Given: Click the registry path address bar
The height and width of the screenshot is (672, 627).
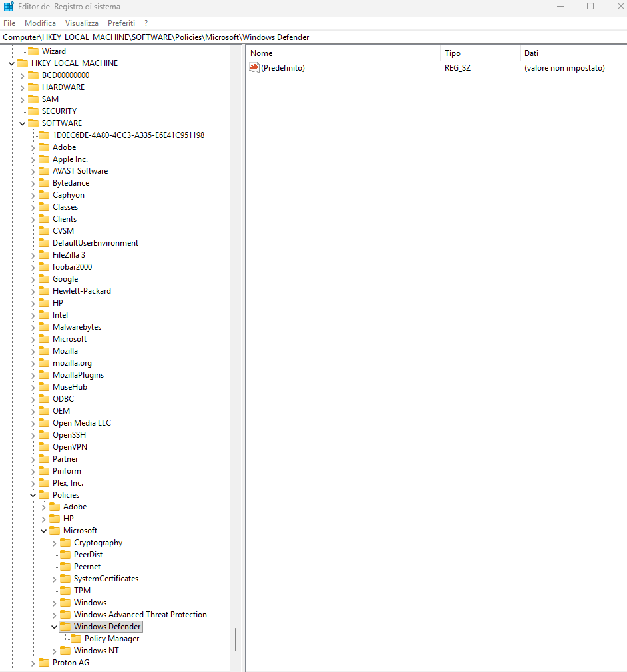Looking at the screenshot, I should point(313,37).
